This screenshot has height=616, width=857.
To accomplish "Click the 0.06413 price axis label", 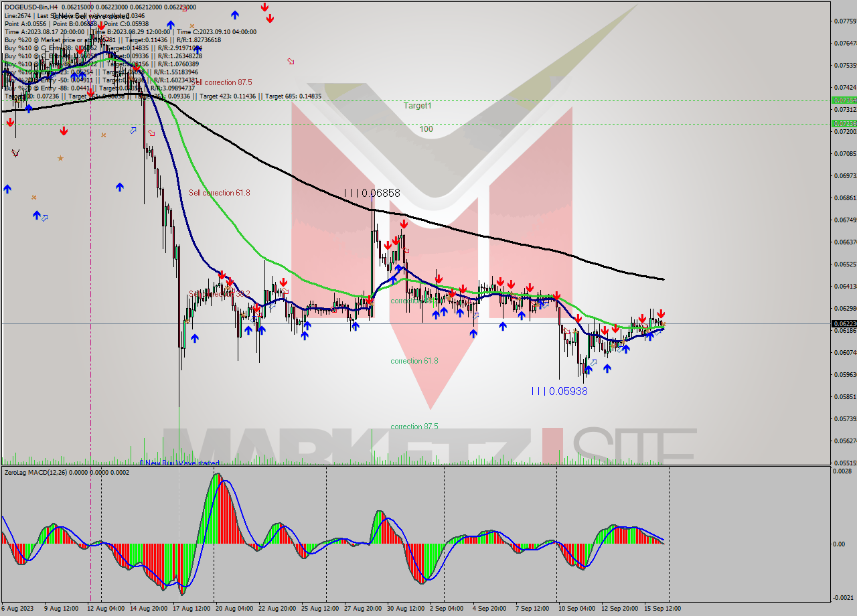I will [844, 286].
